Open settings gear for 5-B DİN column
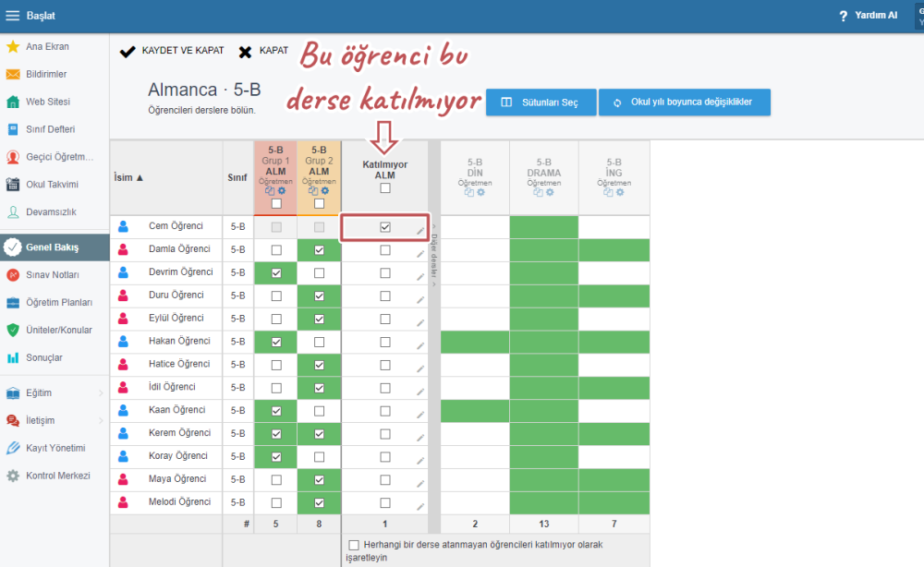Image resolution: width=924 pixels, height=567 pixels. (480, 192)
